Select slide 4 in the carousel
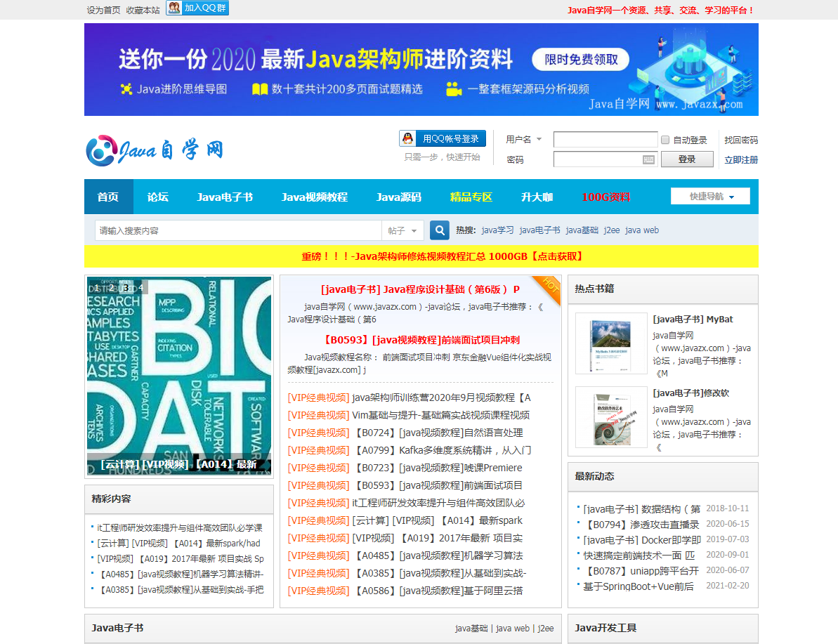The width and height of the screenshot is (838, 644). pyautogui.click(x=140, y=287)
